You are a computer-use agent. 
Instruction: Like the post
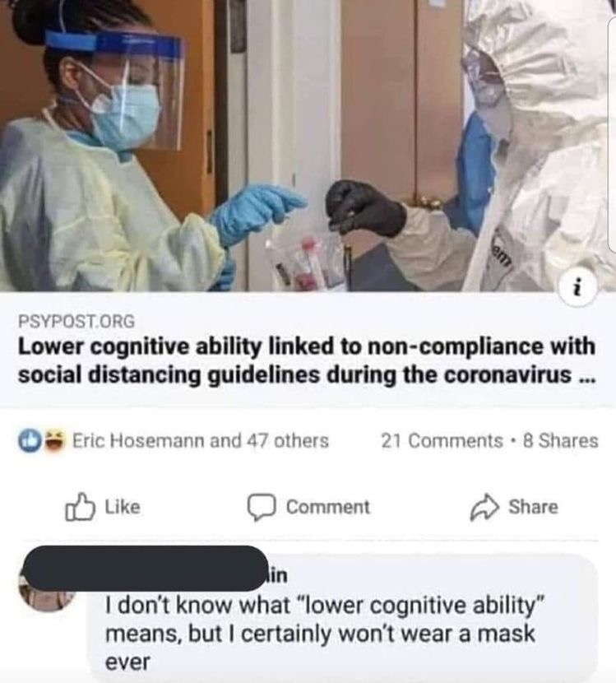point(102,507)
